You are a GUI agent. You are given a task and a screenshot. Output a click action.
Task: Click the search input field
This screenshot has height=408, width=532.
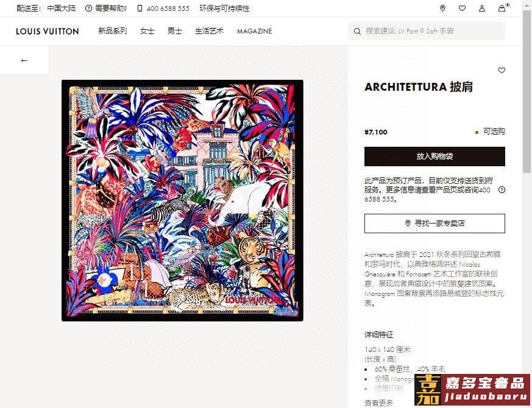[x=427, y=31]
